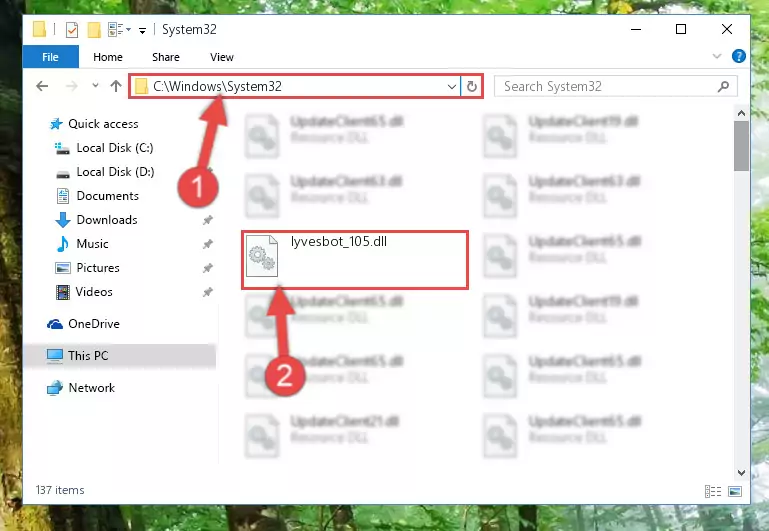Click the Music pin icon

tap(207, 244)
